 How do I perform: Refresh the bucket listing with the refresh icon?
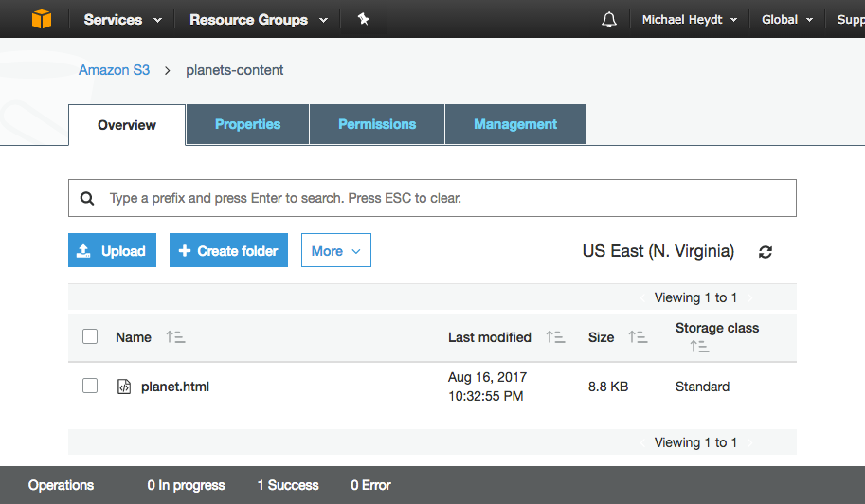766,252
